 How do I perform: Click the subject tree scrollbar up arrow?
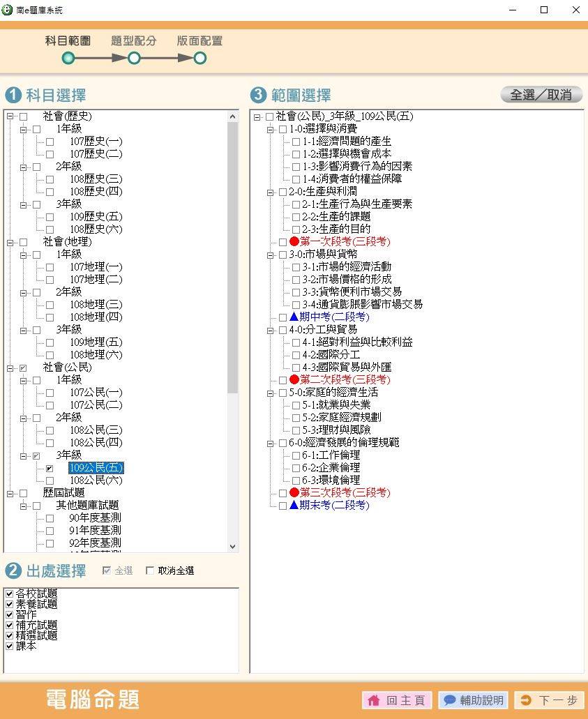(232, 116)
